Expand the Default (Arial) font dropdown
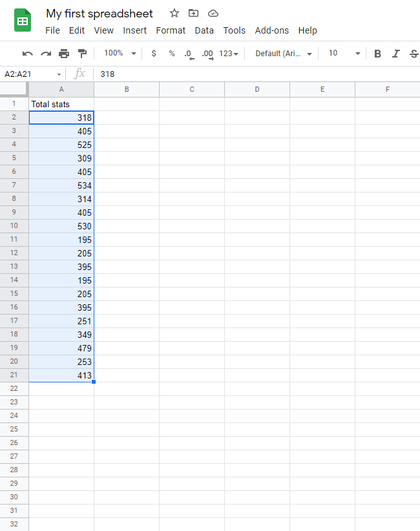420x531 pixels. click(284, 54)
